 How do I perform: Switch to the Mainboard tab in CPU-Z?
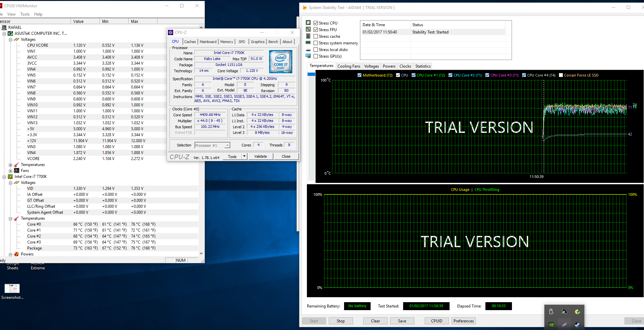pyautogui.click(x=208, y=42)
